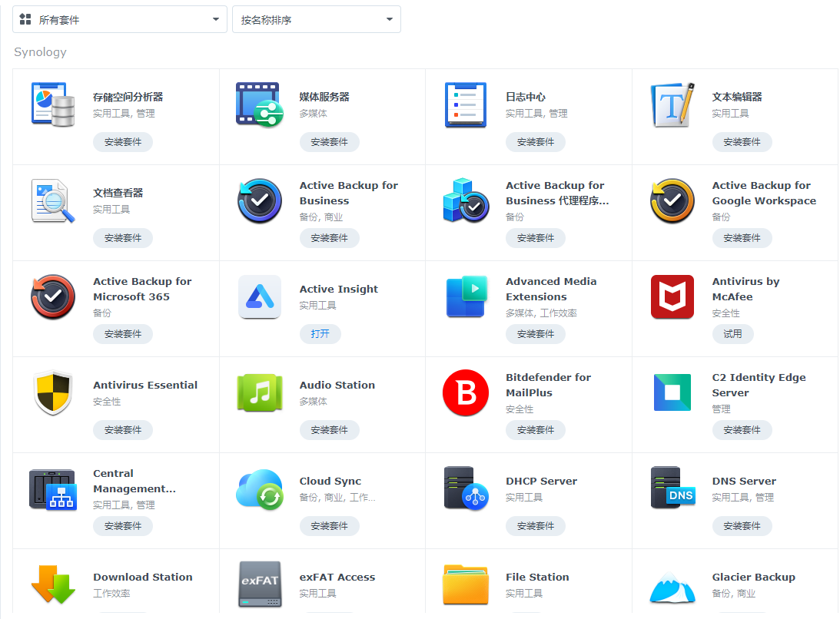
Task: Install Central Management System
Action: coord(123,526)
